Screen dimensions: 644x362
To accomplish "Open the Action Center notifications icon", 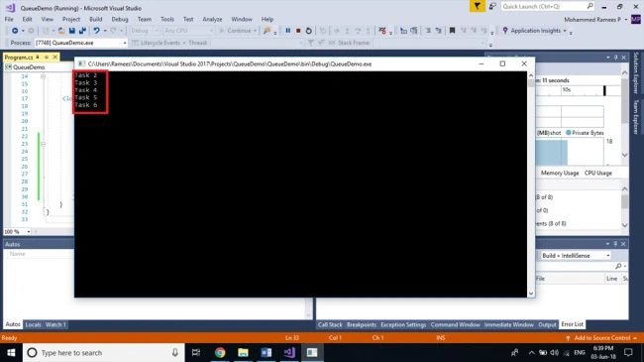I will coord(628,352).
